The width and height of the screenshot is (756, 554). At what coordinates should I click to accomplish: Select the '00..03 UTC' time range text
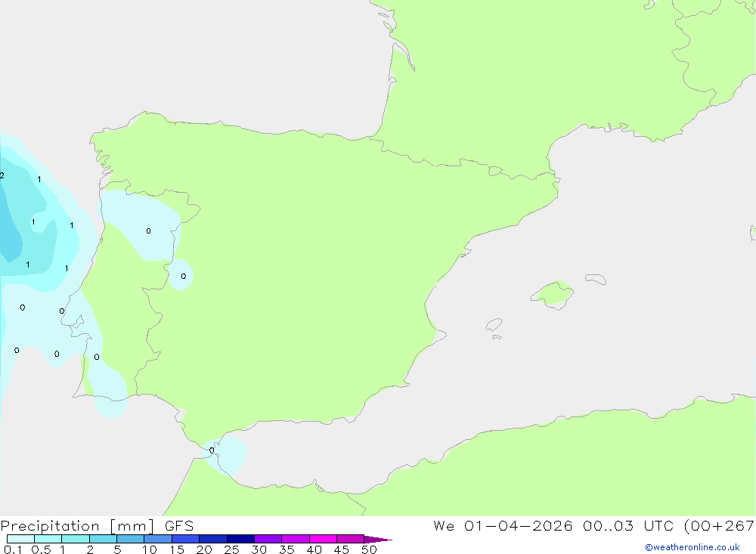[x=628, y=526]
